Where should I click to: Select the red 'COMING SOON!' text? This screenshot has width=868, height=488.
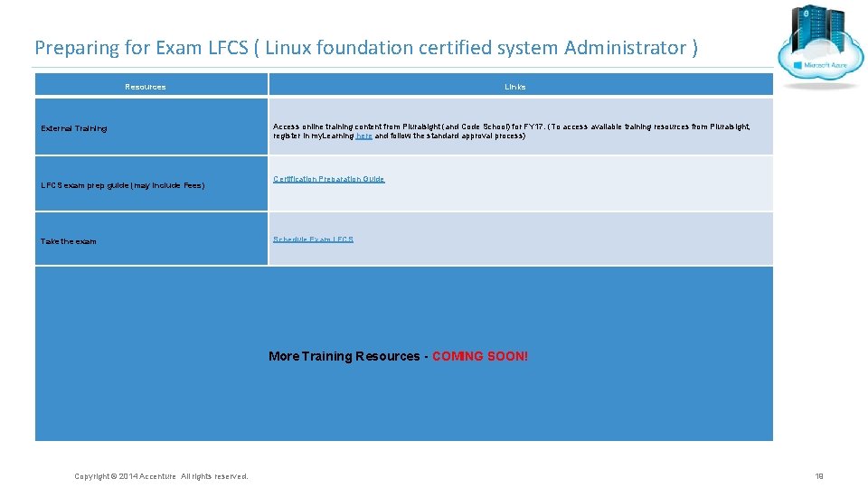[x=479, y=356]
